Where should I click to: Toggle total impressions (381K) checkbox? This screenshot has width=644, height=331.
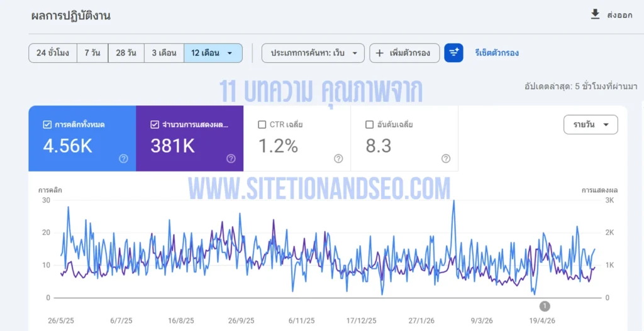point(155,125)
